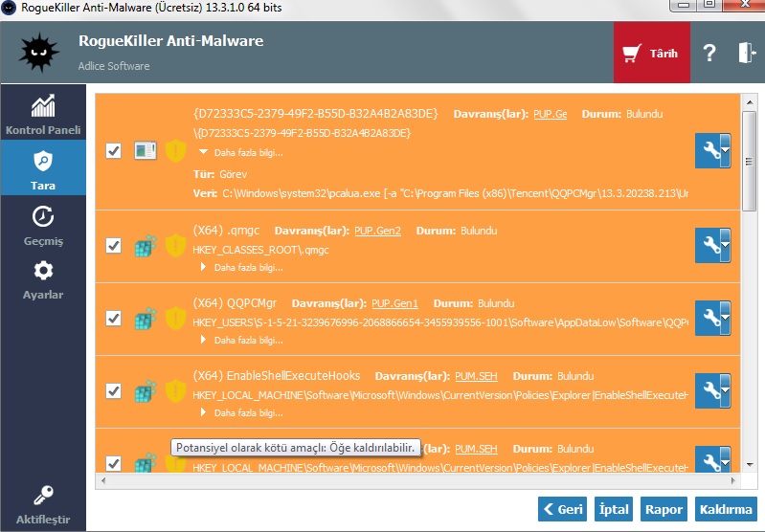Uncheck the D72333C5 task entry checkbox
The width and height of the screenshot is (765, 532).
click(x=113, y=150)
